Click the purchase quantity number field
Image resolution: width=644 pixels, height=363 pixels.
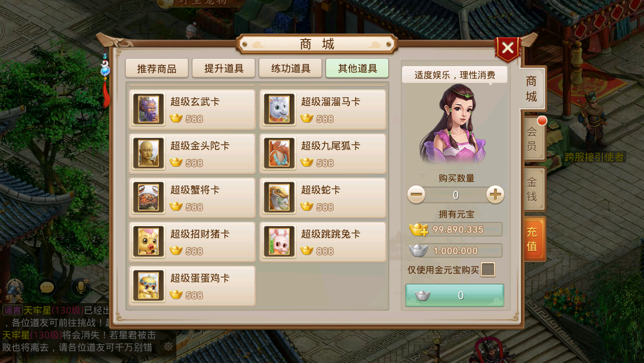[x=456, y=195]
